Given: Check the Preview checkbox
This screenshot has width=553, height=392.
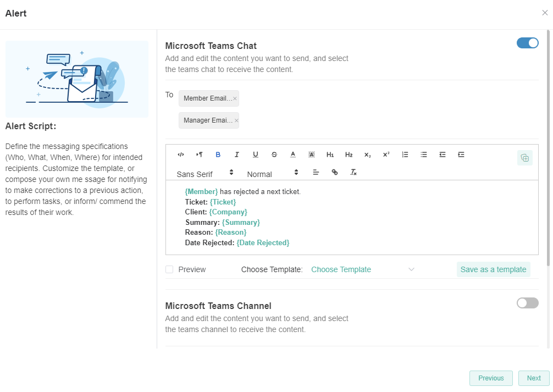Looking at the screenshot, I should pos(169,269).
